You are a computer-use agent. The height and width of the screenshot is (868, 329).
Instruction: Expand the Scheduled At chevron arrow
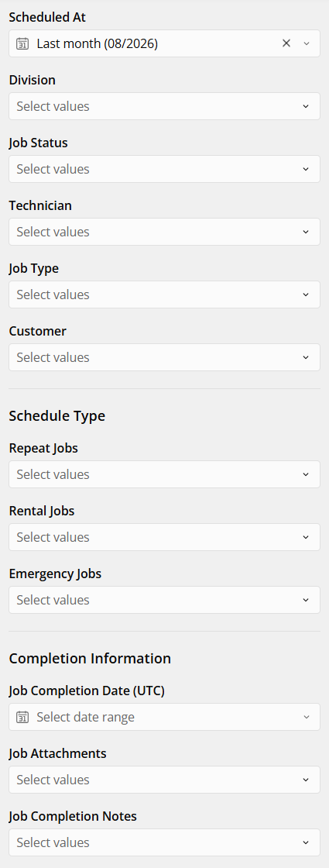(307, 43)
